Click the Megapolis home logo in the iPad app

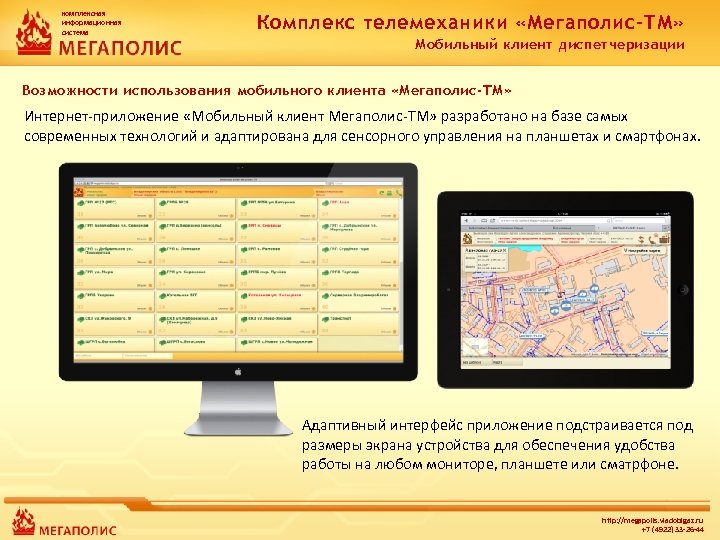coord(467,239)
